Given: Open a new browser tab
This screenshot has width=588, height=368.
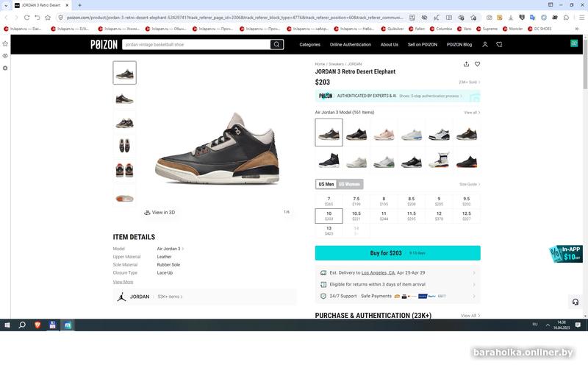Looking at the screenshot, I should pyautogui.click(x=79, y=5).
